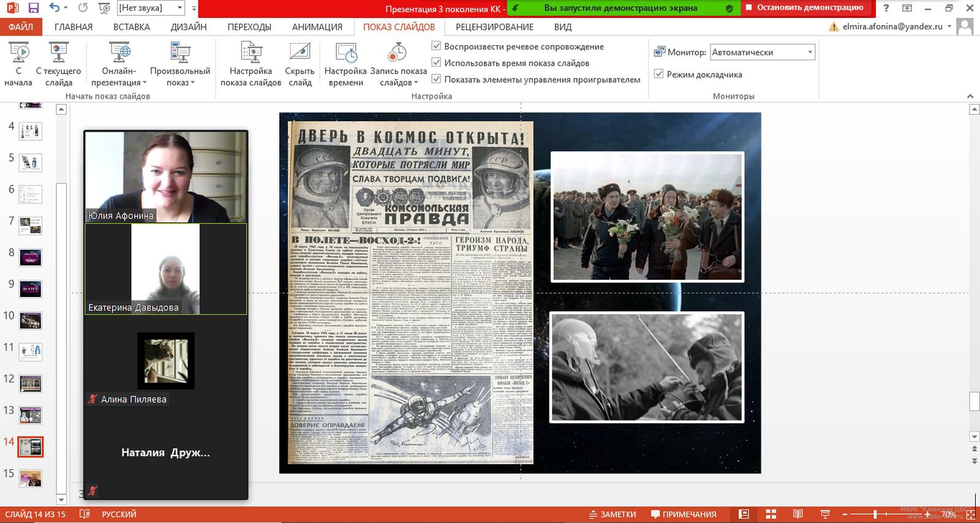This screenshot has width=980, height=523.
Task: Open Online presentation option
Action: pos(119,64)
